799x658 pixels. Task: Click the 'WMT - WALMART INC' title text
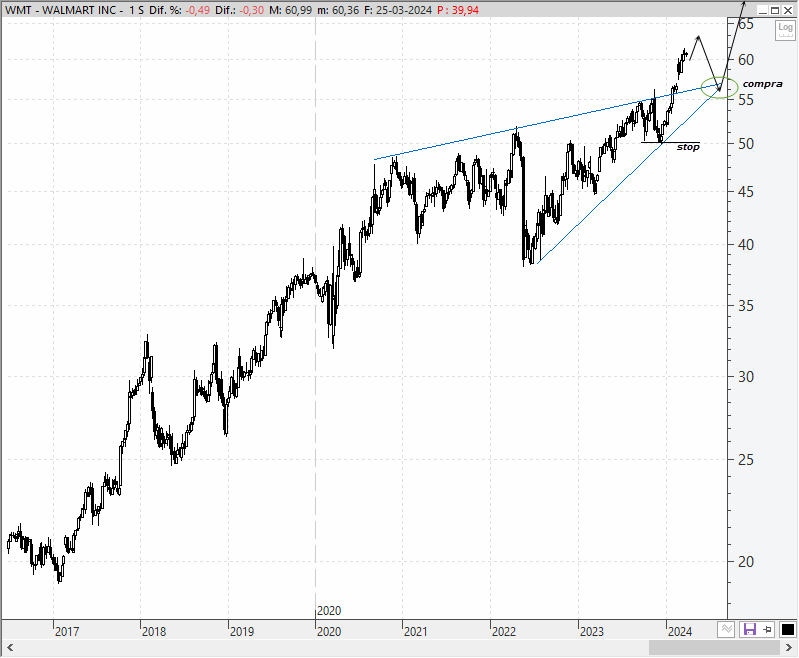pyautogui.click(x=61, y=10)
